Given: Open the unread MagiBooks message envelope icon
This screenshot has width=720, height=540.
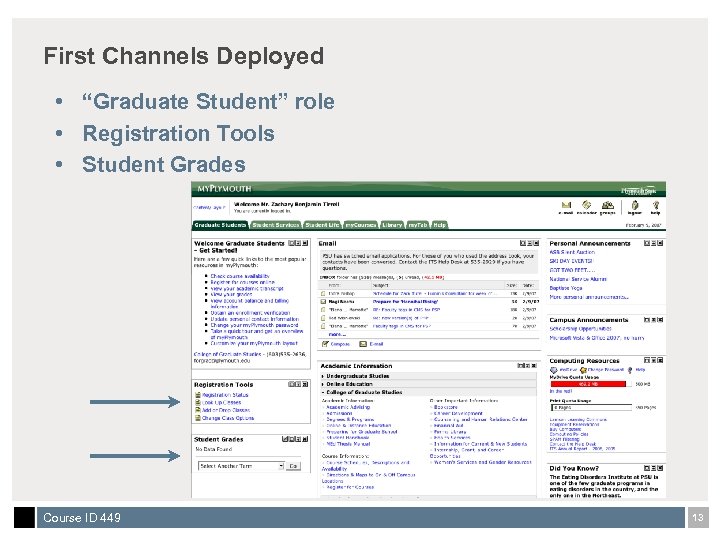Looking at the screenshot, I should (x=323, y=302).
